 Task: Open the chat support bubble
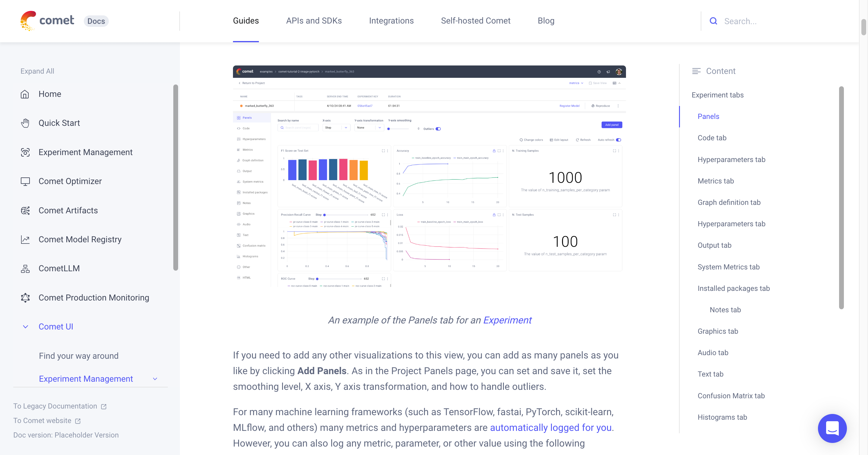click(832, 428)
